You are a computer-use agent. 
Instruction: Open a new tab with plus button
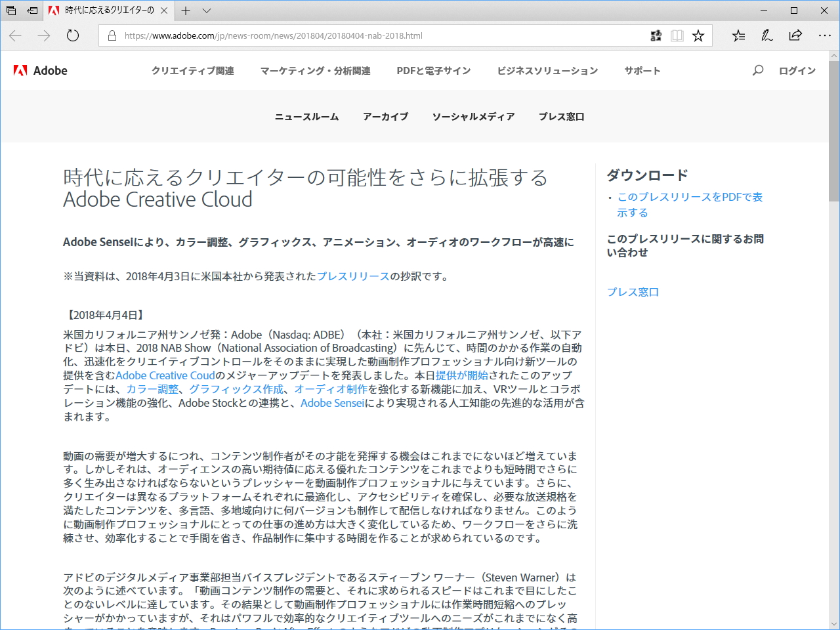pos(186,10)
